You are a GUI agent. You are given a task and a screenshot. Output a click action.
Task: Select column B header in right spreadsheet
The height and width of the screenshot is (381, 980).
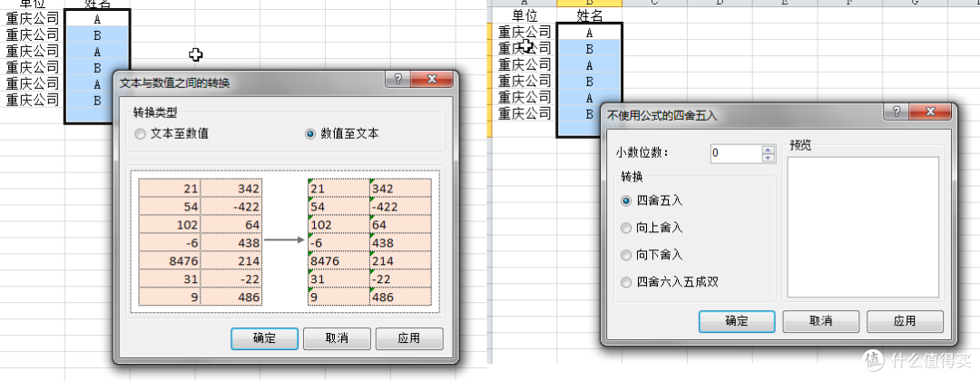[590, 3]
